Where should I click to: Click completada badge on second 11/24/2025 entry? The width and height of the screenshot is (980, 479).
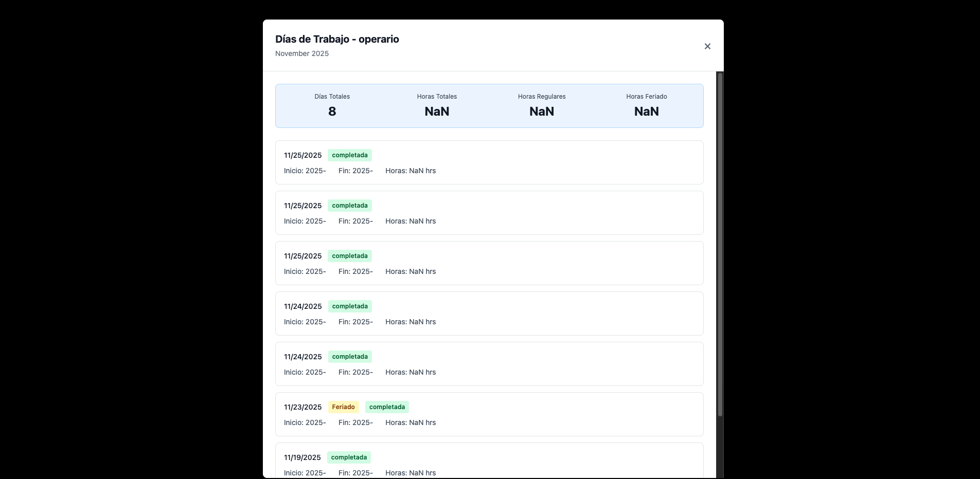pyautogui.click(x=350, y=357)
